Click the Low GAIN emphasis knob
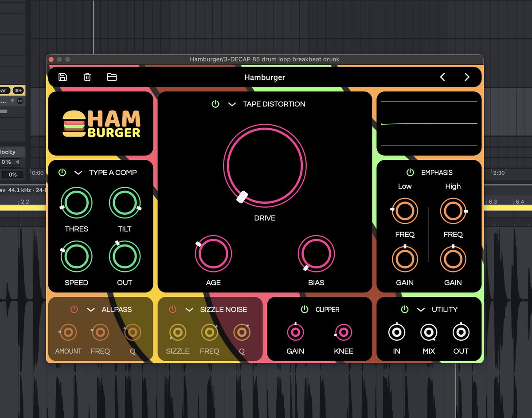Viewport: 532px width, 418px height. coord(405,259)
